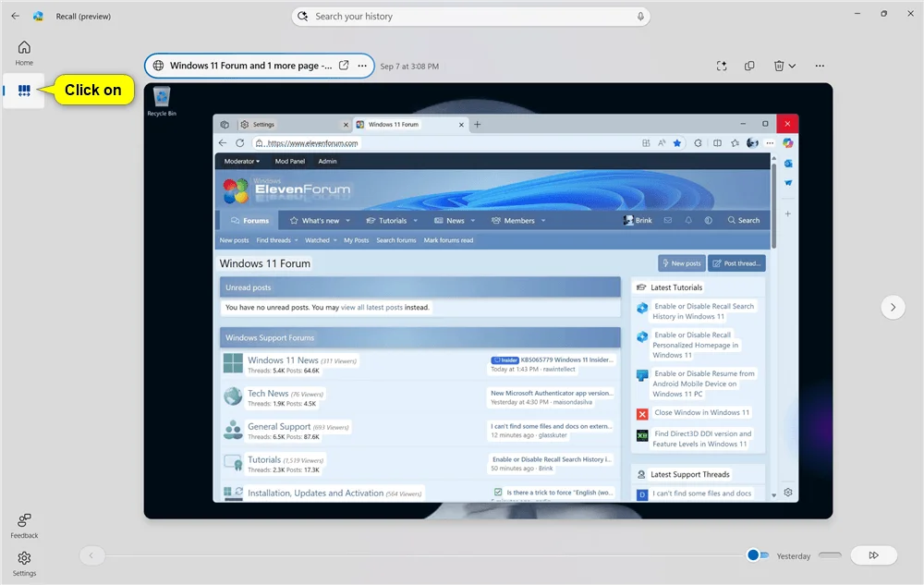
Task: Open the three-dot menu inside the Windows 11 Forum pill
Action: point(362,66)
